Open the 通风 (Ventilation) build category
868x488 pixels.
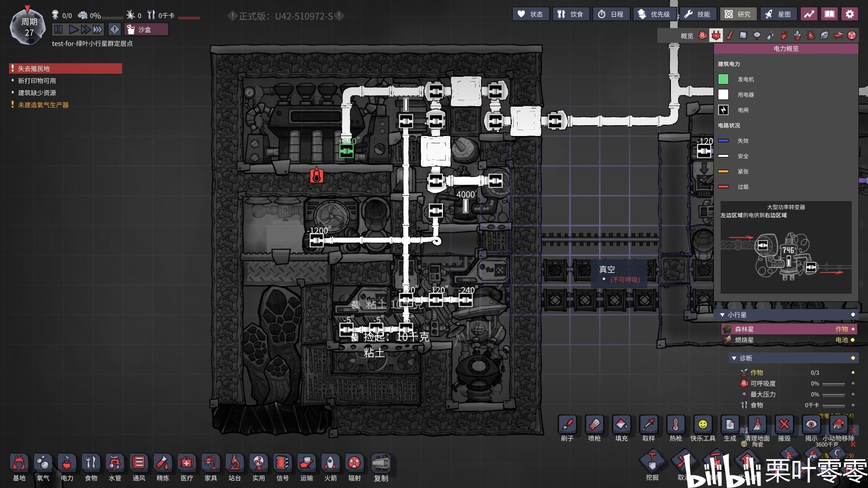pos(139,467)
